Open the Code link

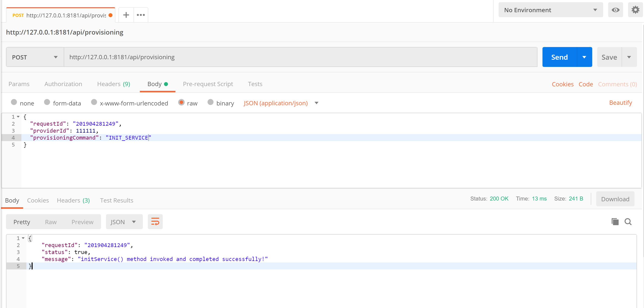click(x=586, y=84)
